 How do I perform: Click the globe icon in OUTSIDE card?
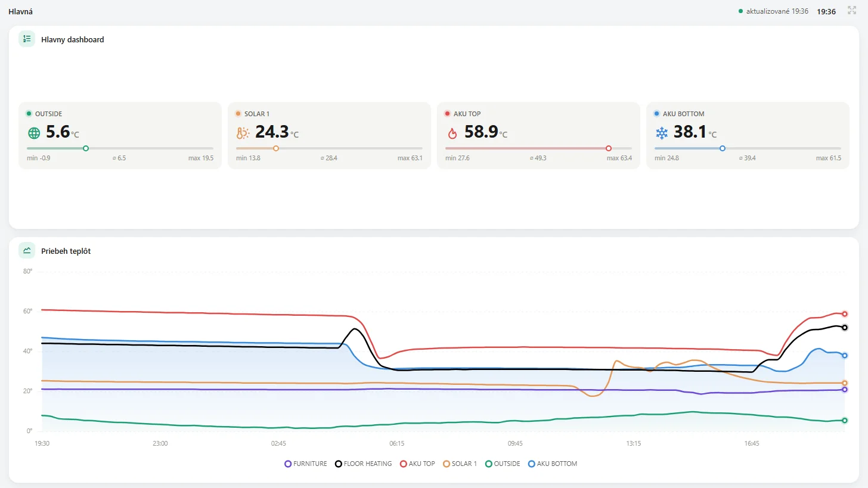tap(35, 133)
